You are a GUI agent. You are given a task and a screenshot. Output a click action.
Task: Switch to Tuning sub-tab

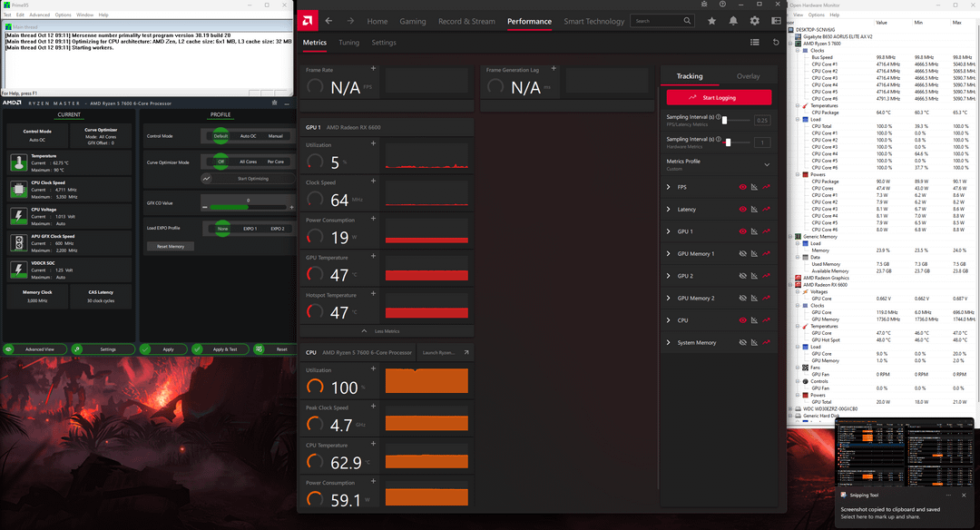[348, 43]
